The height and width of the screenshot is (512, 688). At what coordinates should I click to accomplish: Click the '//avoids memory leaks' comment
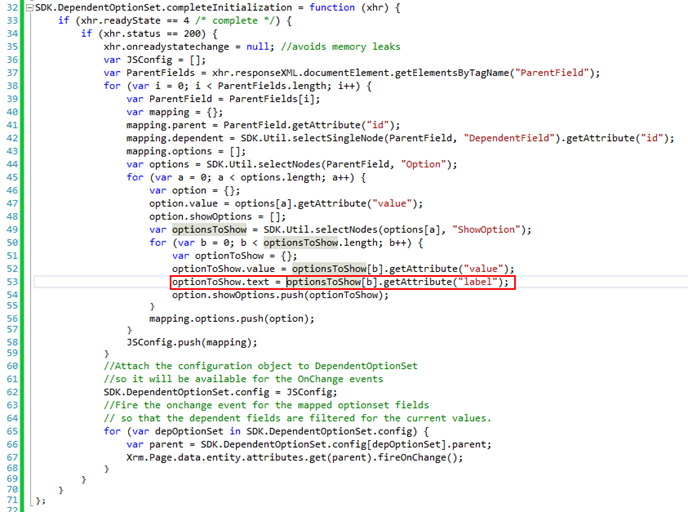pyautogui.click(x=340, y=47)
